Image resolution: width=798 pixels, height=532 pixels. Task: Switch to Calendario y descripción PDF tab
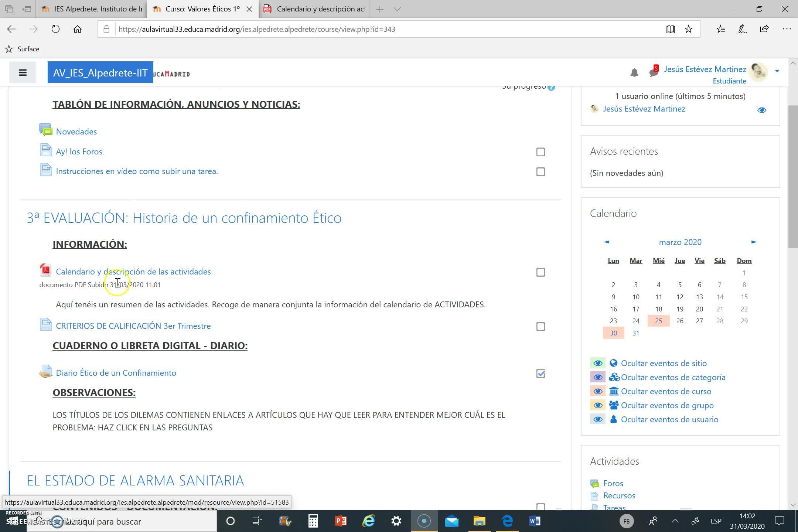[x=318, y=9]
